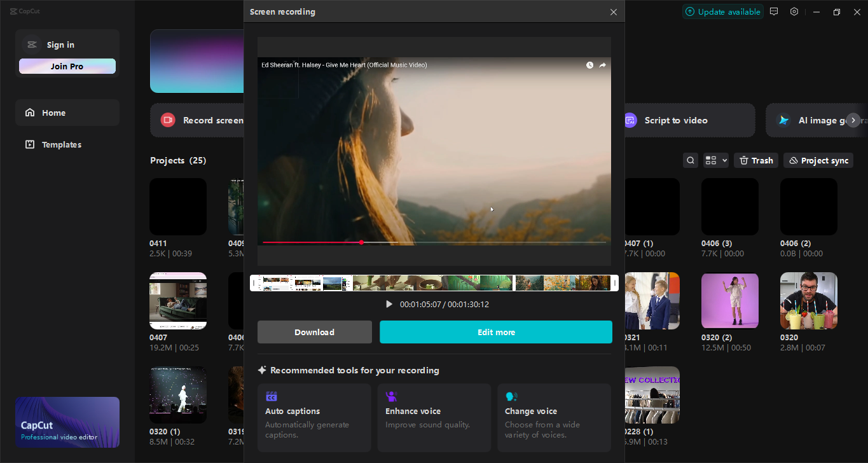868x463 pixels.
Task: Expand the project view layout dropdown
Action: click(716, 160)
